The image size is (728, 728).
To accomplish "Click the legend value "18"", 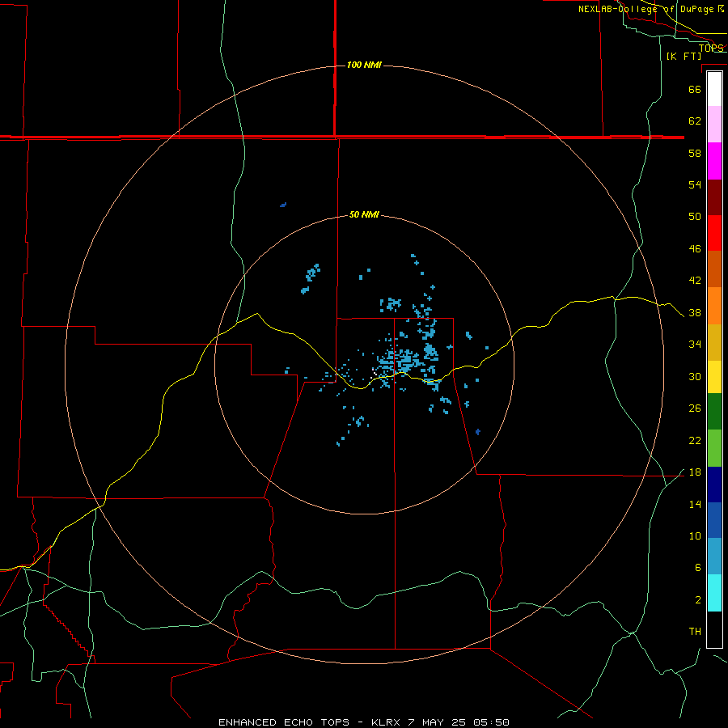I will (x=695, y=472).
